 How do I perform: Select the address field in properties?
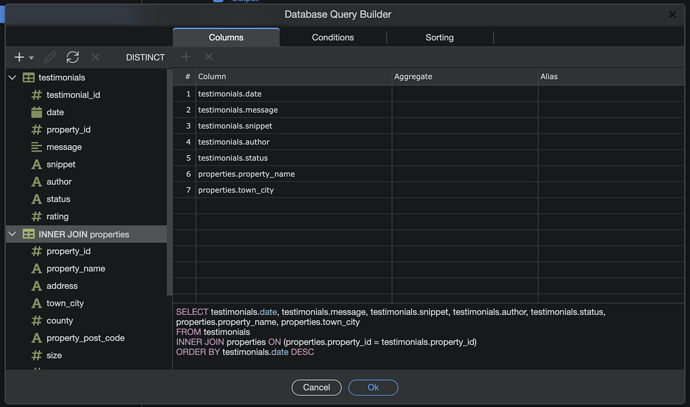(62, 286)
